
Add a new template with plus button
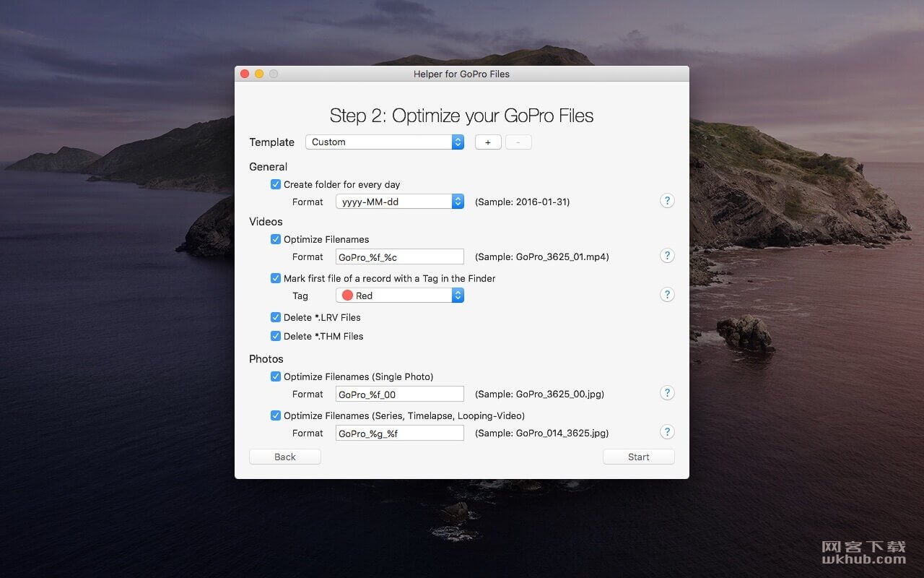point(488,142)
